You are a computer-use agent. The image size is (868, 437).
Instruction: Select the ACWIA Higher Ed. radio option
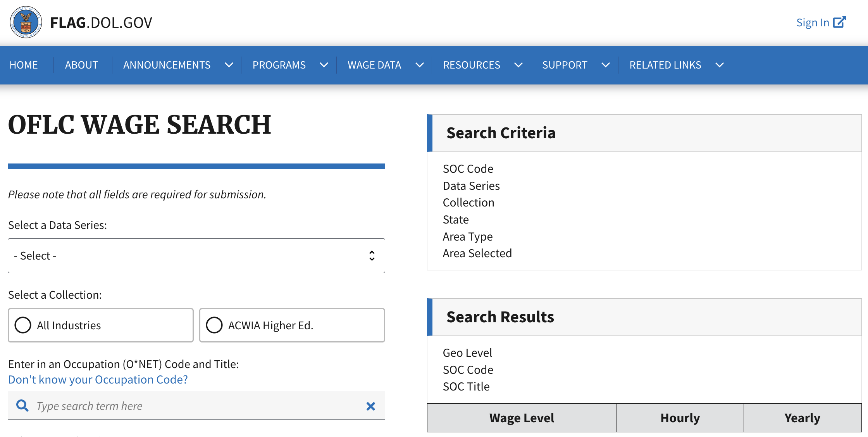292,325
